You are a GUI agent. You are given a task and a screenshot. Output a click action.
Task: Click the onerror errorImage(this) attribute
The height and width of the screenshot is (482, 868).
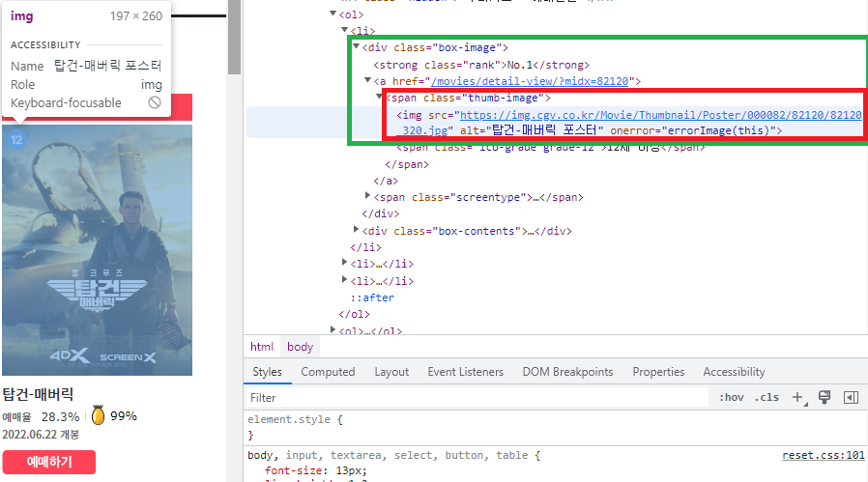click(x=696, y=130)
